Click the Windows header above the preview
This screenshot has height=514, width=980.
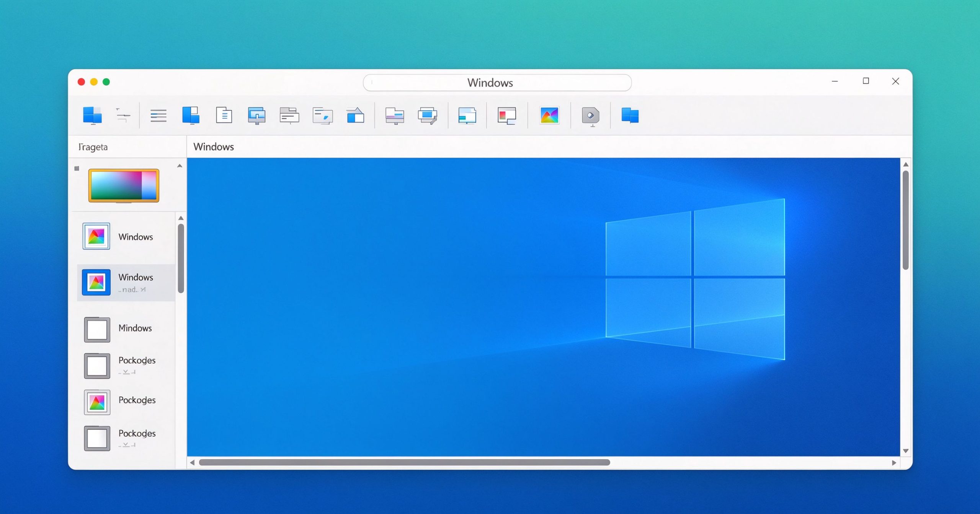pyautogui.click(x=214, y=147)
